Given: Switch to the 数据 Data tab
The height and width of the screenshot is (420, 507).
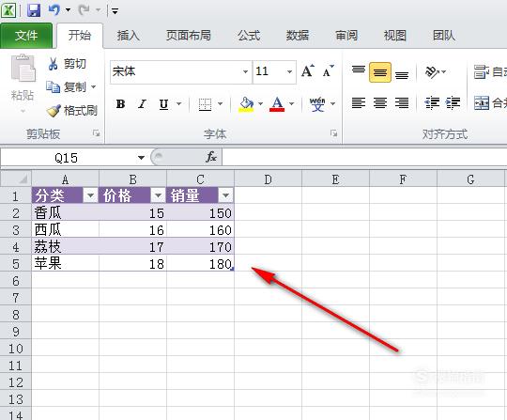Looking at the screenshot, I should tap(298, 36).
